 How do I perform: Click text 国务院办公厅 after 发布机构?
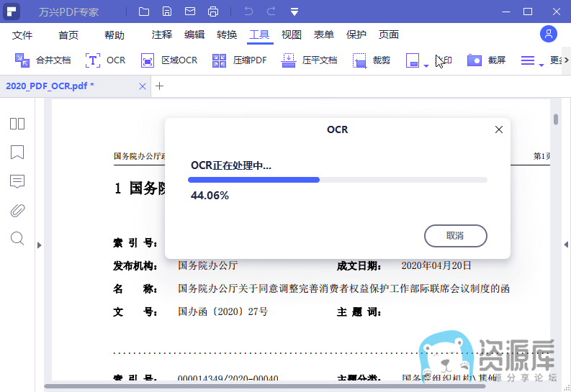(x=208, y=265)
